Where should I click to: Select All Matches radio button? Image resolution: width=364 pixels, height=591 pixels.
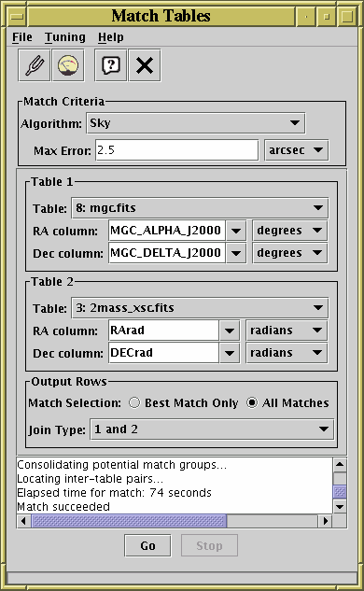pos(252,402)
